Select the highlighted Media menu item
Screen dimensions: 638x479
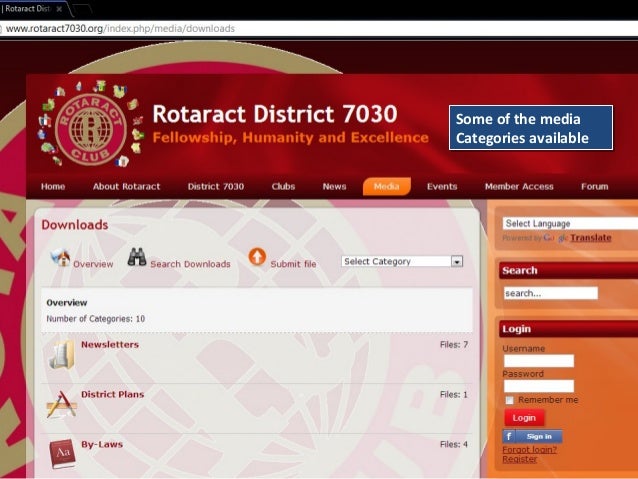[x=387, y=186]
